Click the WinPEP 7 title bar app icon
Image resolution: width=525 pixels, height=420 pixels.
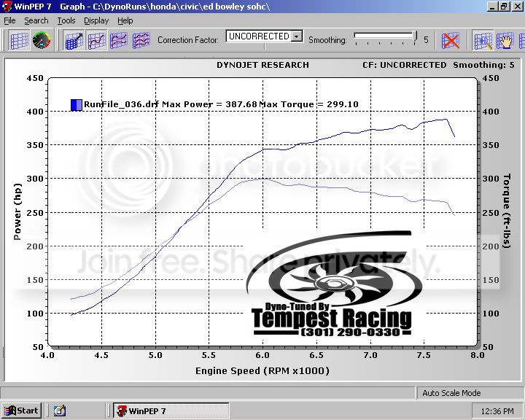tap(7, 7)
